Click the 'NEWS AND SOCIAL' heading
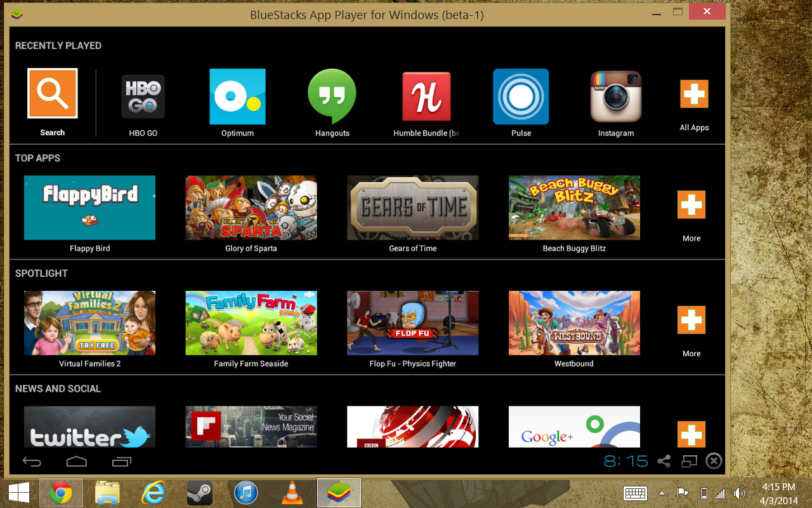 [x=58, y=389]
